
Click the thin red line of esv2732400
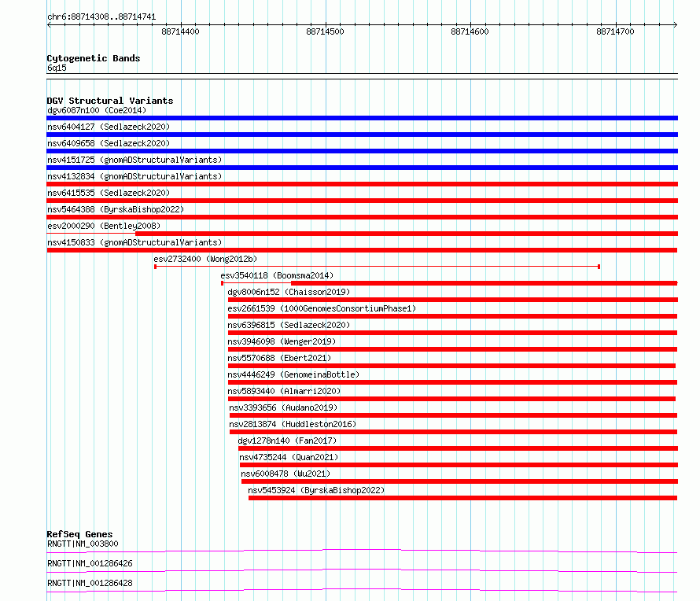point(378,267)
